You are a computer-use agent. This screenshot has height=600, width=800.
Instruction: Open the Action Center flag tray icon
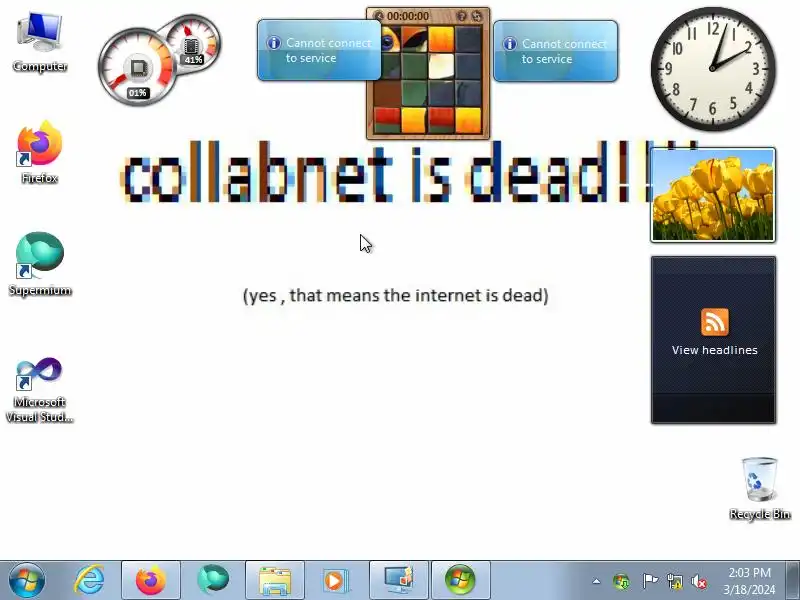[x=649, y=581]
